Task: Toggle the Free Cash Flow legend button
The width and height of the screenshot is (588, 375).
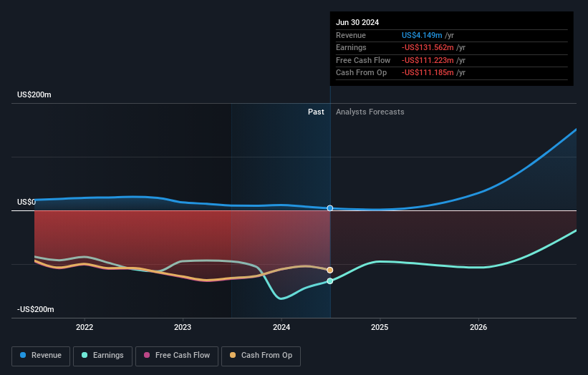Action: coord(177,356)
